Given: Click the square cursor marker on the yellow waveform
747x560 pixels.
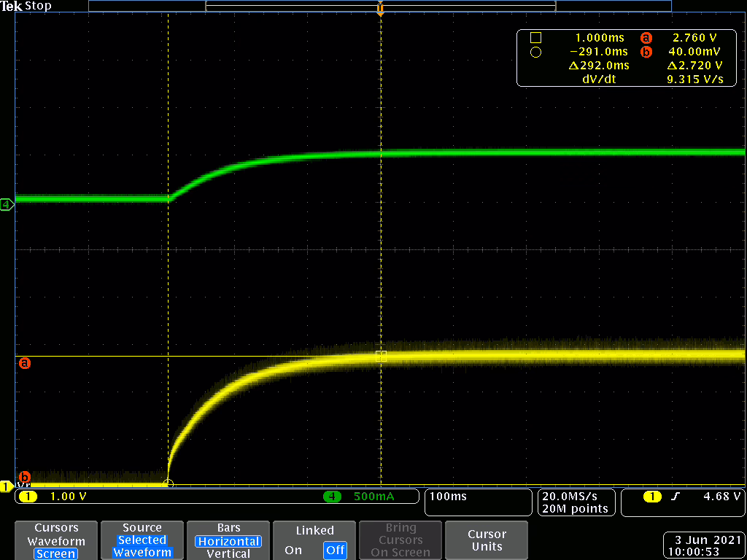Looking at the screenshot, I should (380, 356).
